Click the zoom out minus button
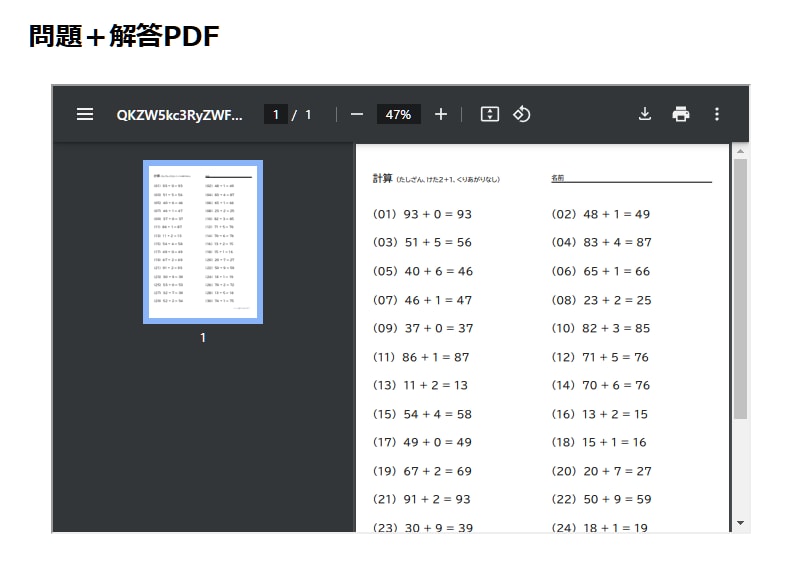This screenshot has width=794, height=564. pos(356,114)
